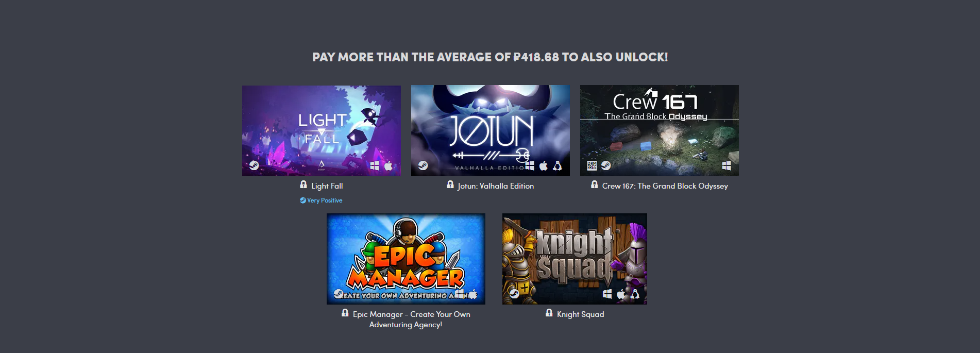
Task: Click the Windows icon on Crew 167 thumbnail
Action: coord(726,165)
